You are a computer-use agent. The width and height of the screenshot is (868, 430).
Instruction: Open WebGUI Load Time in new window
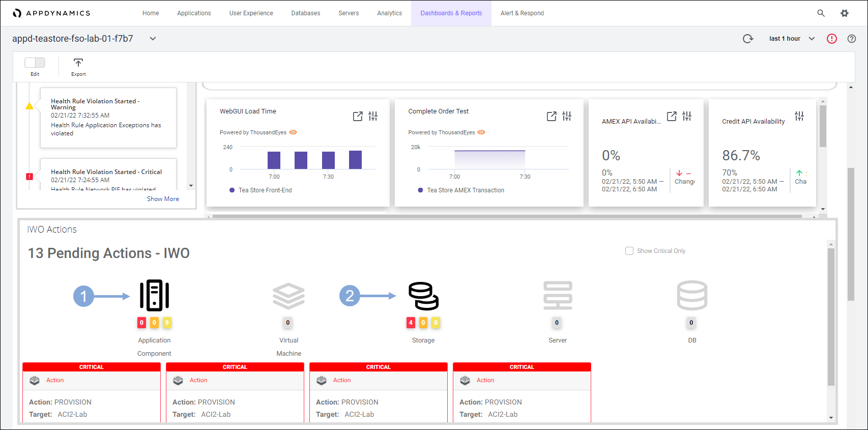(358, 117)
